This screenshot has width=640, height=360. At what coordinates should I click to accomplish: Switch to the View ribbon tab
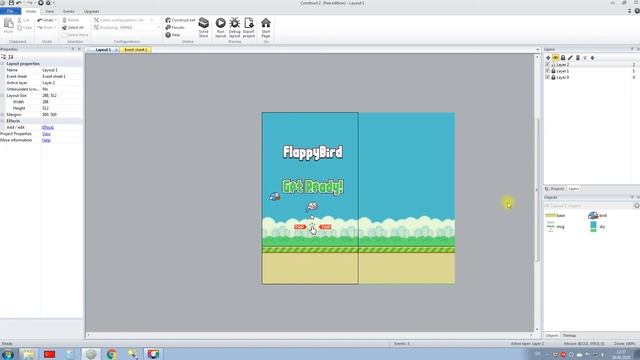[49, 11]
